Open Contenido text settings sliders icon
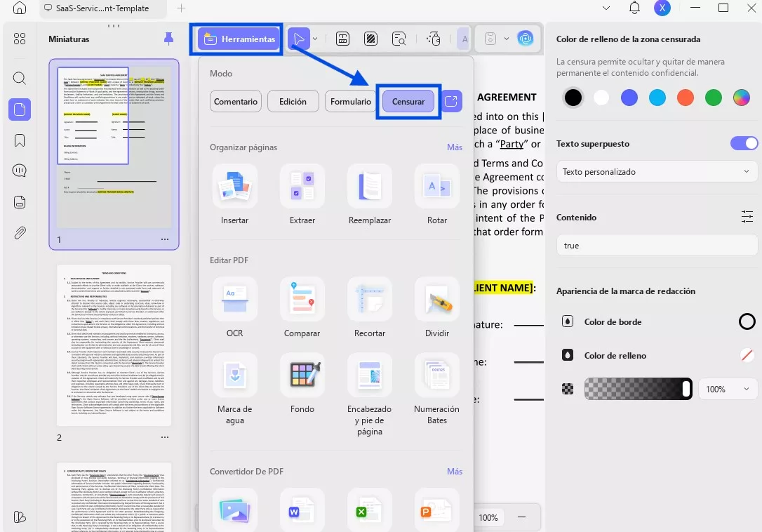The image size is (762, 532). (747, 217)
